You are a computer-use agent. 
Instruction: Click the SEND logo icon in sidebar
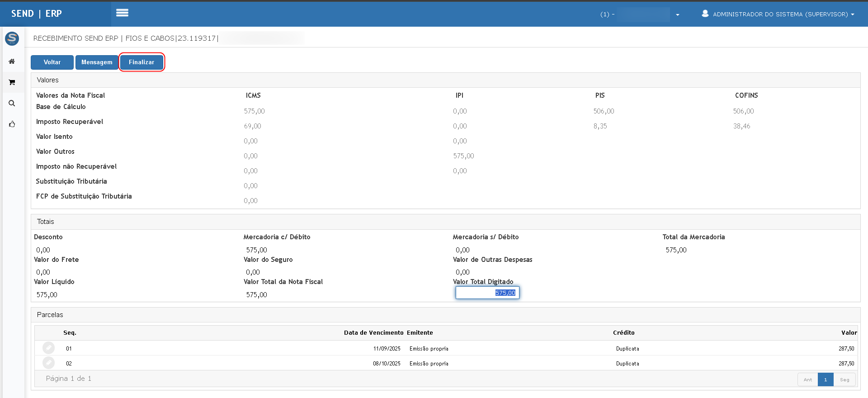click(12, 39)
